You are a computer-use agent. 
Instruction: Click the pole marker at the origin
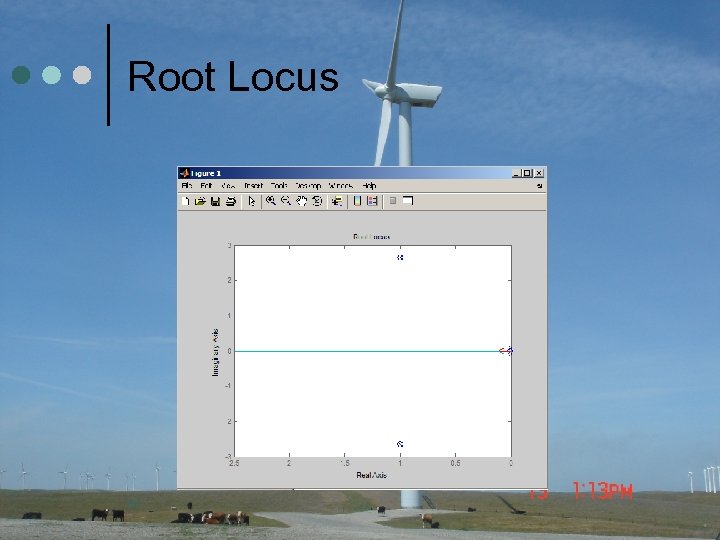[510, 351]
